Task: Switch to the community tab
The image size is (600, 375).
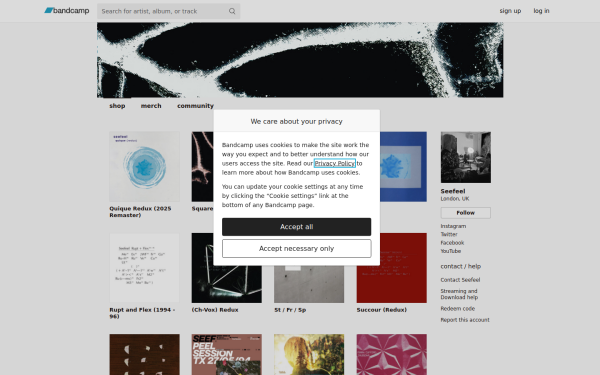Action: [x=195, y=106]
